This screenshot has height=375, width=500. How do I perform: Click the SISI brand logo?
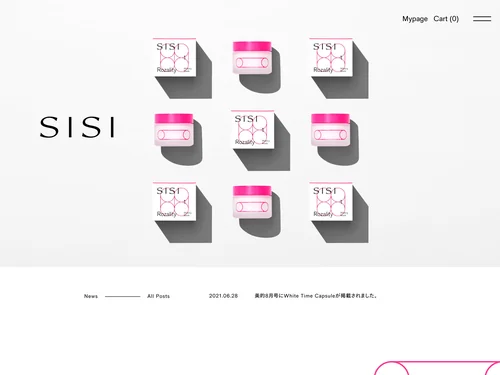[x=77, y=127]
